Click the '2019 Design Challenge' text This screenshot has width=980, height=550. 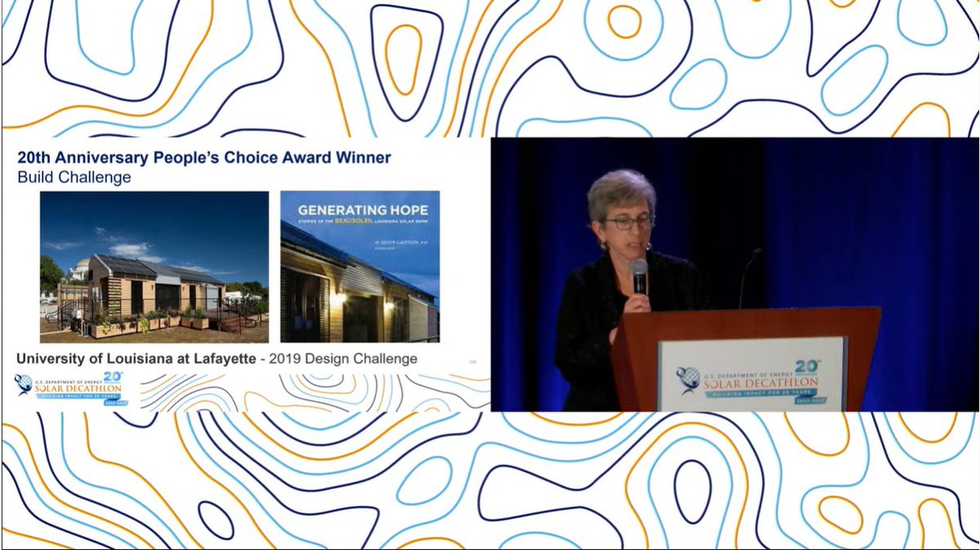tap(343, 358)
